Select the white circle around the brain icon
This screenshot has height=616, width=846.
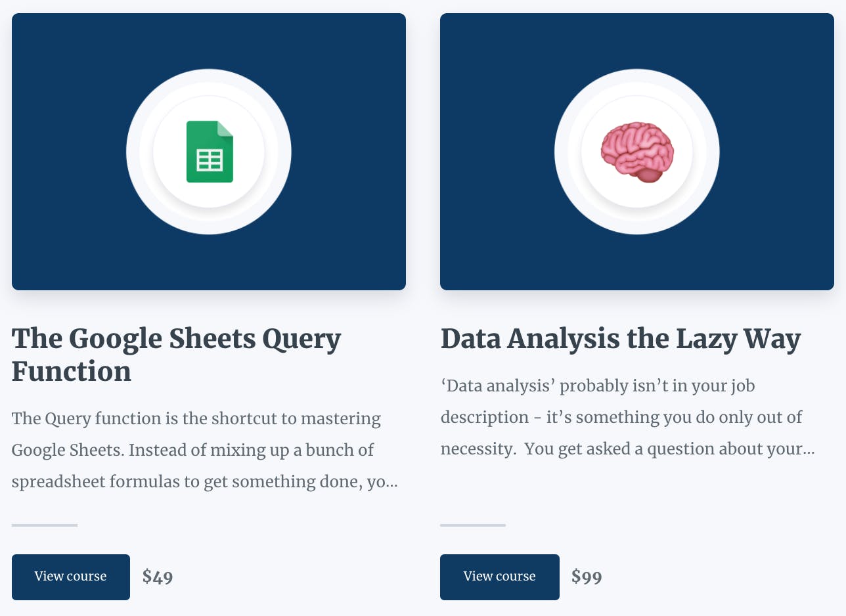(637, 152)
